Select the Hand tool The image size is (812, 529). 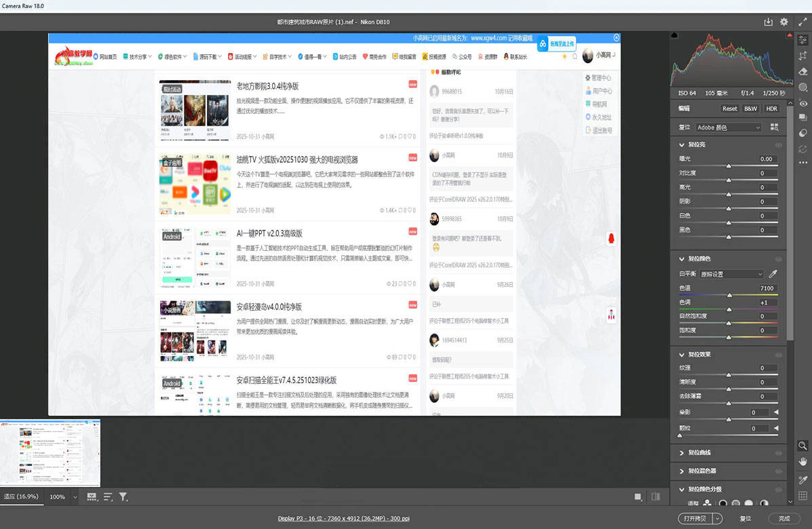click(803, 461)
